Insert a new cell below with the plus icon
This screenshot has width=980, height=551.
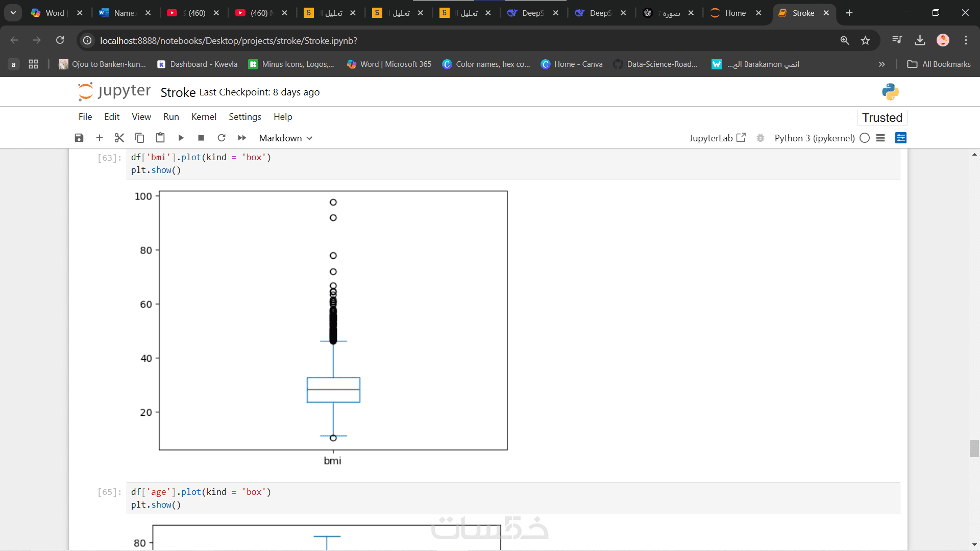point(100,138)
